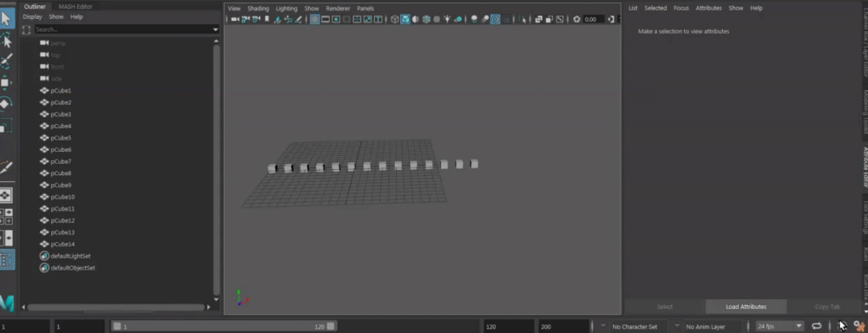Toggle the playback Loop icon
868x333 pixels.
click(817, 326)
